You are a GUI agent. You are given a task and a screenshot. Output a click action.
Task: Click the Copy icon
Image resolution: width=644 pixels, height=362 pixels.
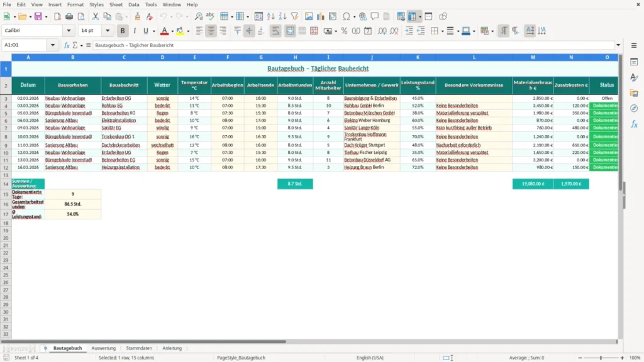(x=107, y=16)
